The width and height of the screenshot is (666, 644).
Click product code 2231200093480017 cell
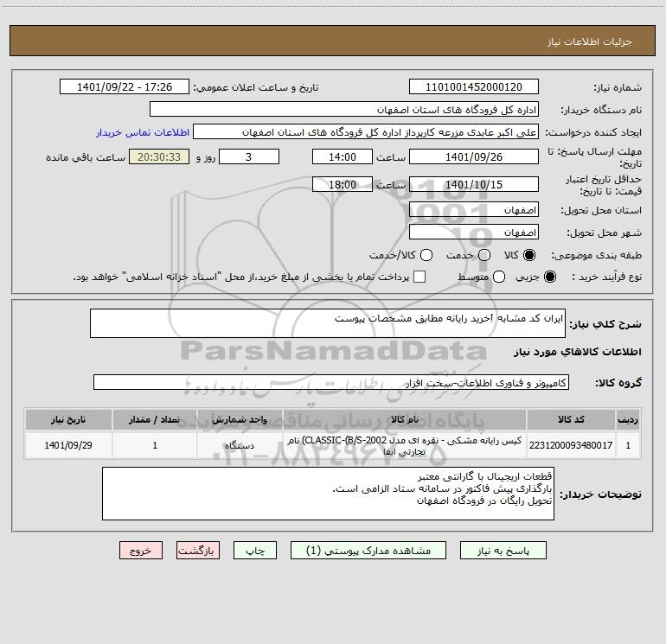[571, 445]
